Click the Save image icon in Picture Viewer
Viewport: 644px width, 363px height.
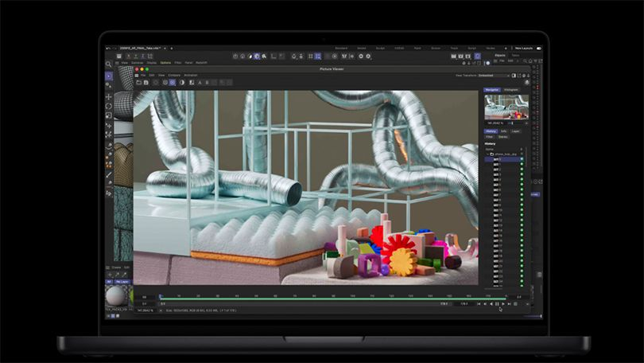(x=146, y=82)
